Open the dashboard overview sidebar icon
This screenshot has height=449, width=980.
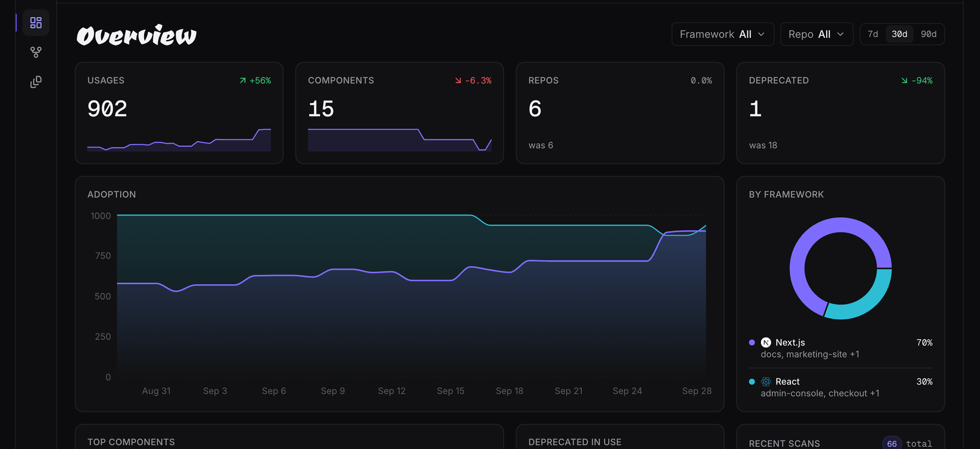36,23
